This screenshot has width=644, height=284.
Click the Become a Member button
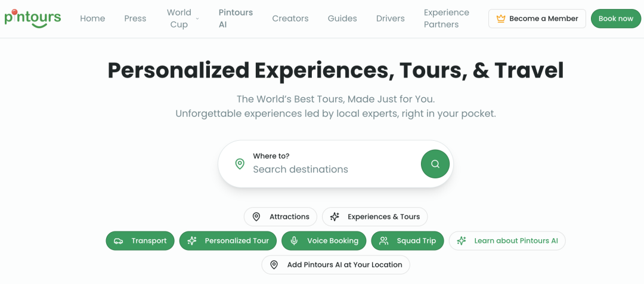(537, 18)
